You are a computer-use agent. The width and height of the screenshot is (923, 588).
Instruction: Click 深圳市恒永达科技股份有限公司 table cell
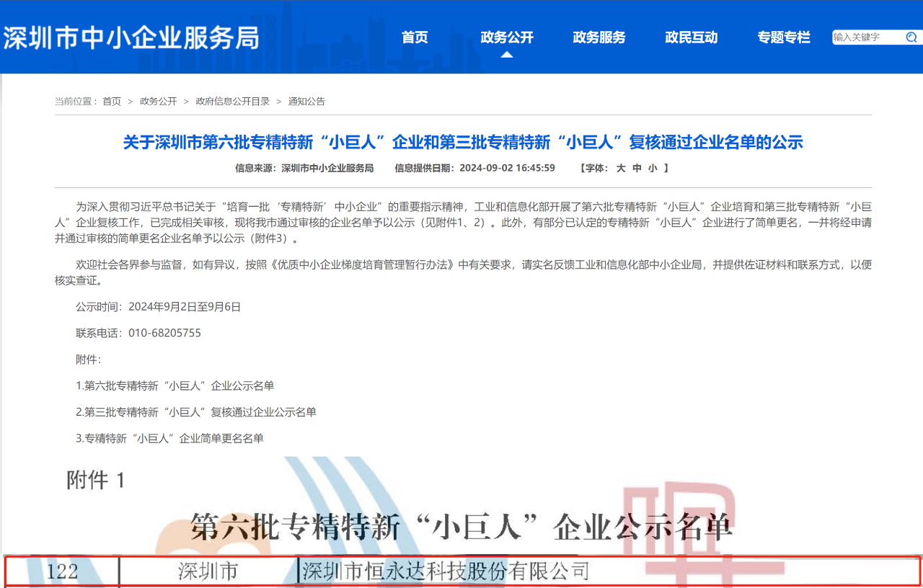(446, 572)
